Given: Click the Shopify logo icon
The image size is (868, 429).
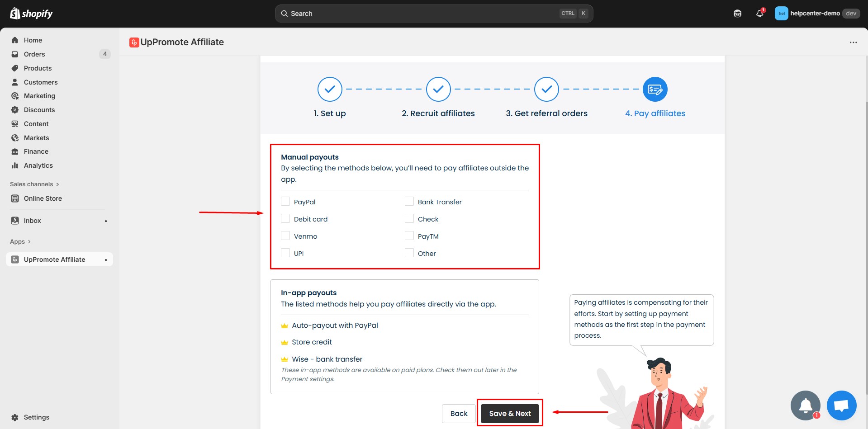Looking at the screenshot, I should (15, 14).
